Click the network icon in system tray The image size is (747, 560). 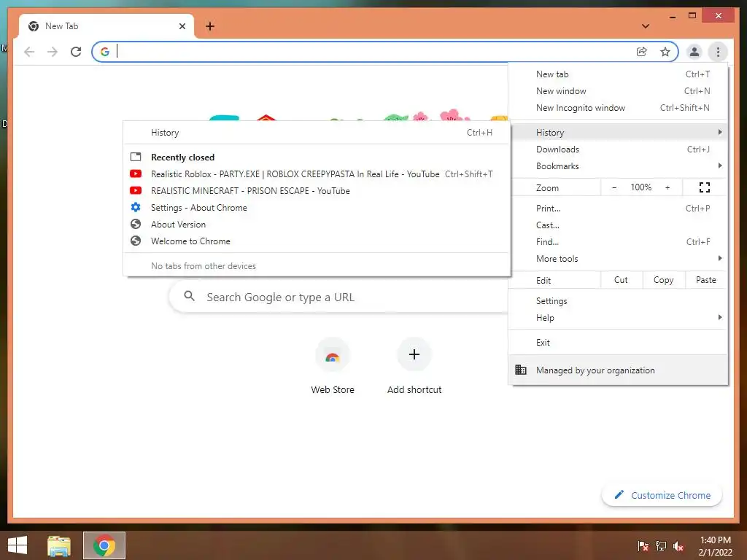point(661,545)
